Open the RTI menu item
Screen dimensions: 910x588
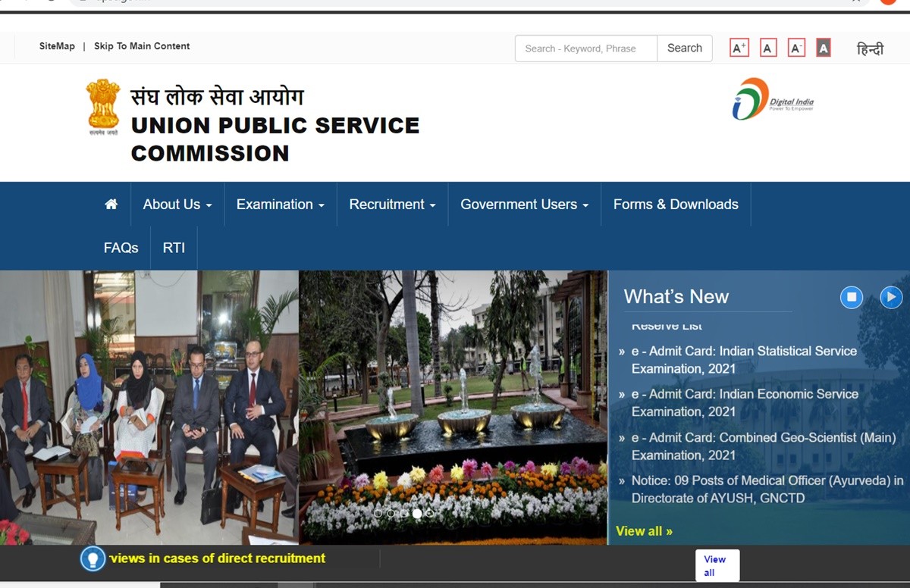(174, 248)
